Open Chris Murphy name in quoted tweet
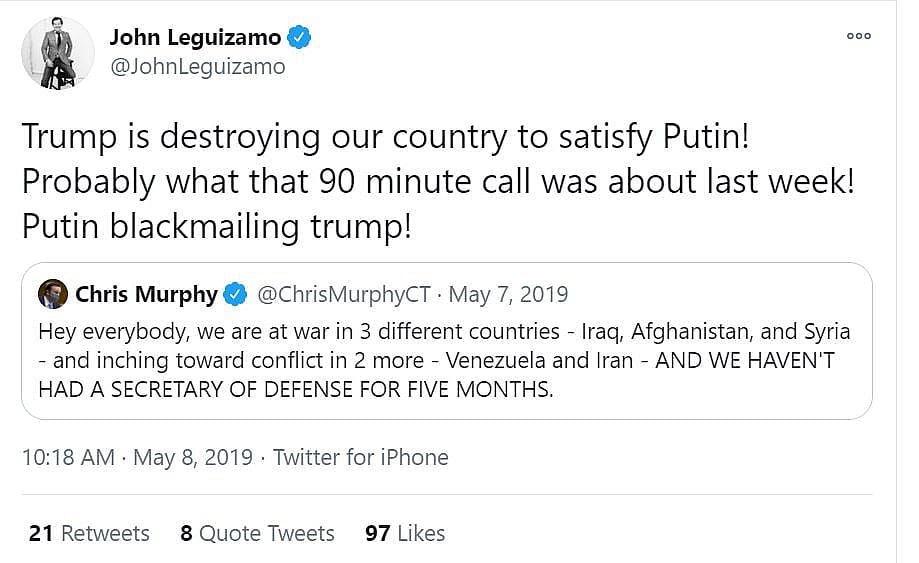This screenshot has width=919, height=563. tap(146, 294)
